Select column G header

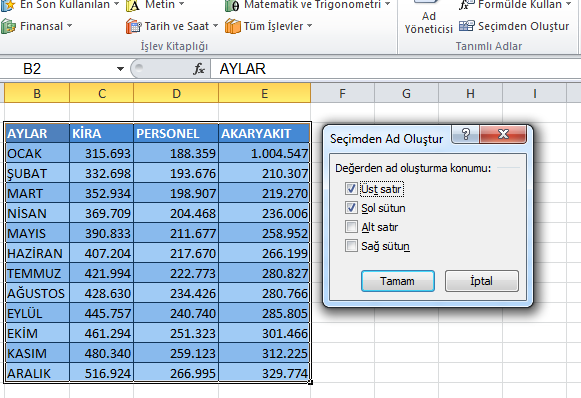(406, 93)
